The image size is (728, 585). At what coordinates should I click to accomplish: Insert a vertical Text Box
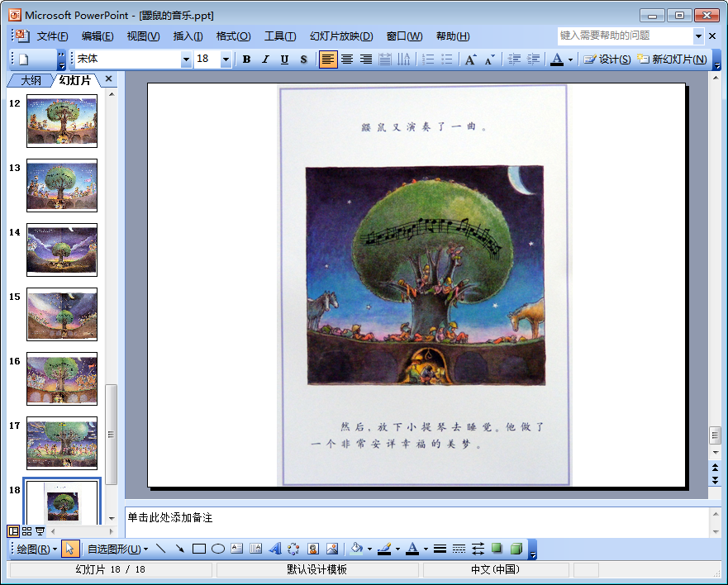point(256,549)
